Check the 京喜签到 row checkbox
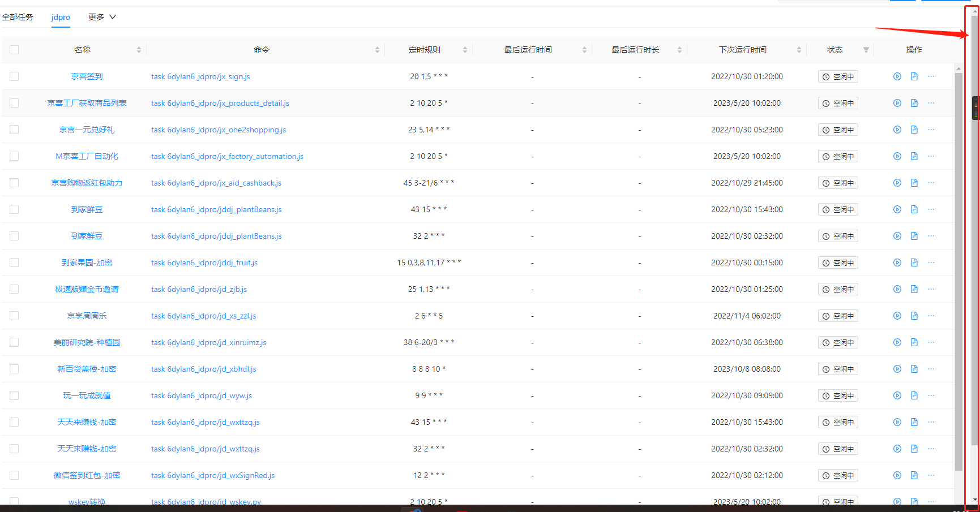Screen dimensions: 980x512 point(14,76)
